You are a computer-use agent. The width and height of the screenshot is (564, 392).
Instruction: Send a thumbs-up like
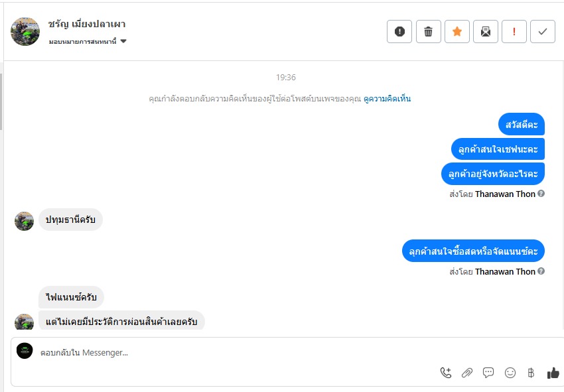tap(553, 373)
